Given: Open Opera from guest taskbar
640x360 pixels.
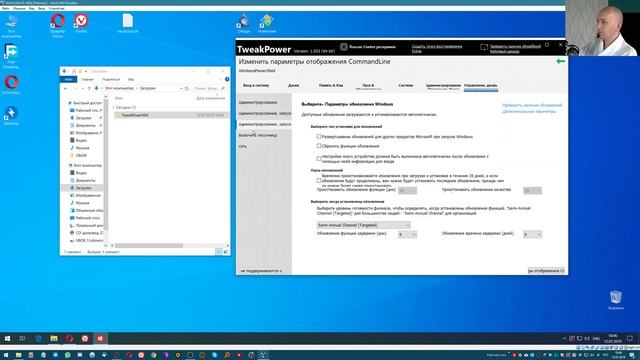Looking at the screenshot, I should 69,338.
